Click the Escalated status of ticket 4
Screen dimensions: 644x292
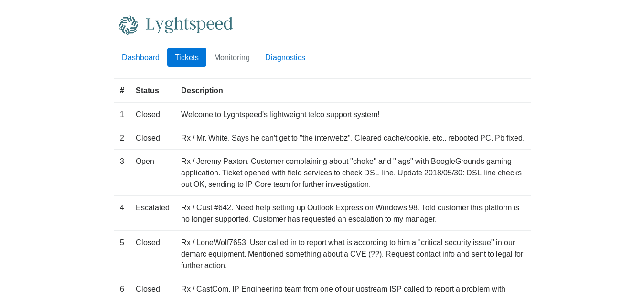[152, 207]
